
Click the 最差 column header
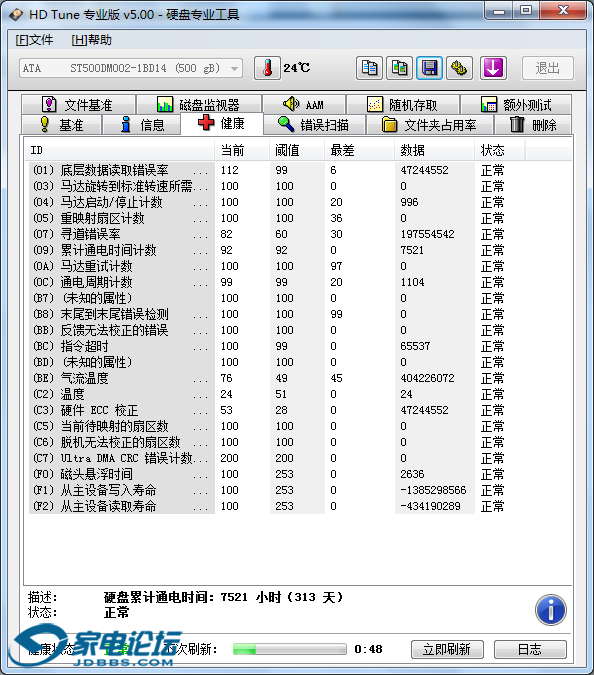[359, 150]
